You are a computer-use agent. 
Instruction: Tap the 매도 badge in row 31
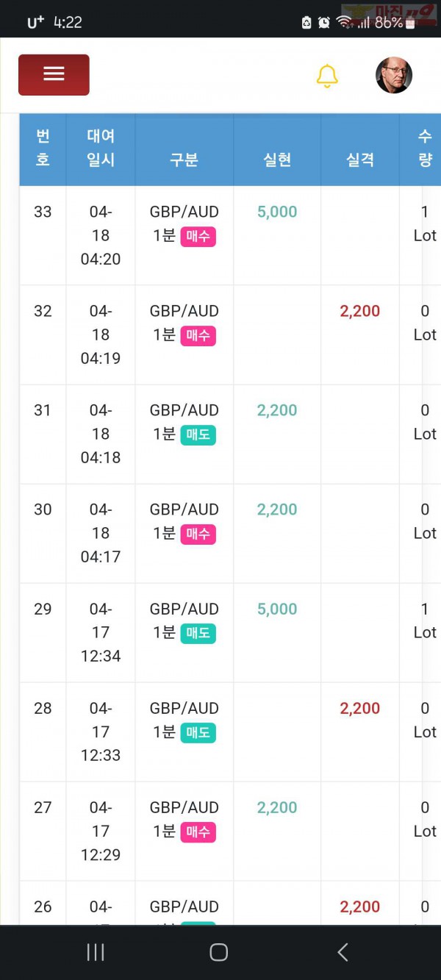point(198,435)
